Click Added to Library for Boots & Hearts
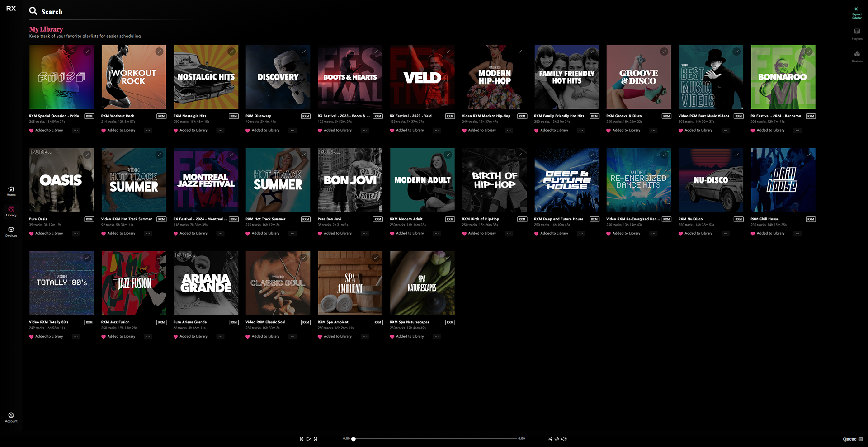868x447 pixels. coord(338,130)
